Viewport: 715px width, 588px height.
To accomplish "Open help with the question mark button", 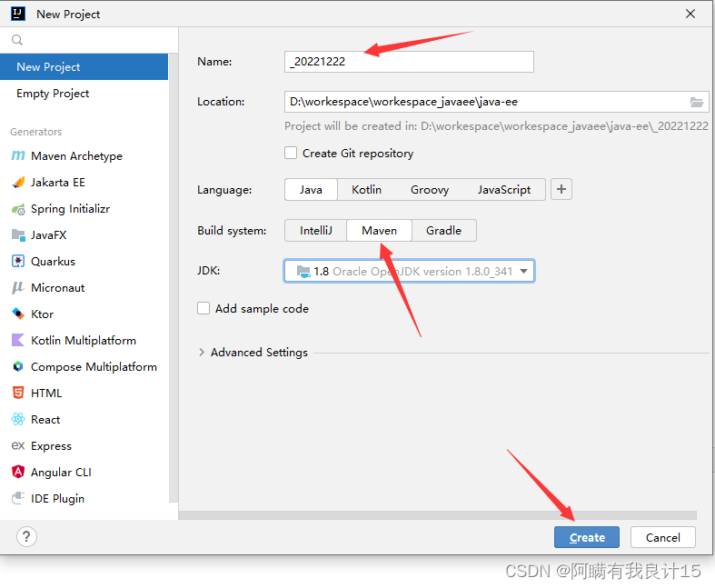I will (26, 536).
